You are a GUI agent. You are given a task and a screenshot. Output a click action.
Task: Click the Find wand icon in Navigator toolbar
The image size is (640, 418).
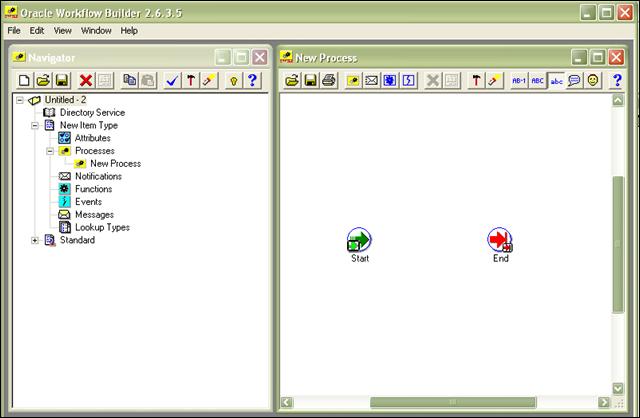pos(209,80)
